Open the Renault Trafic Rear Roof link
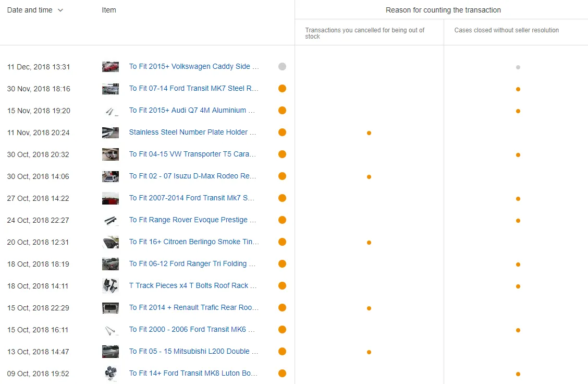The width and height of the screenshot is (588, 384). 194,307
